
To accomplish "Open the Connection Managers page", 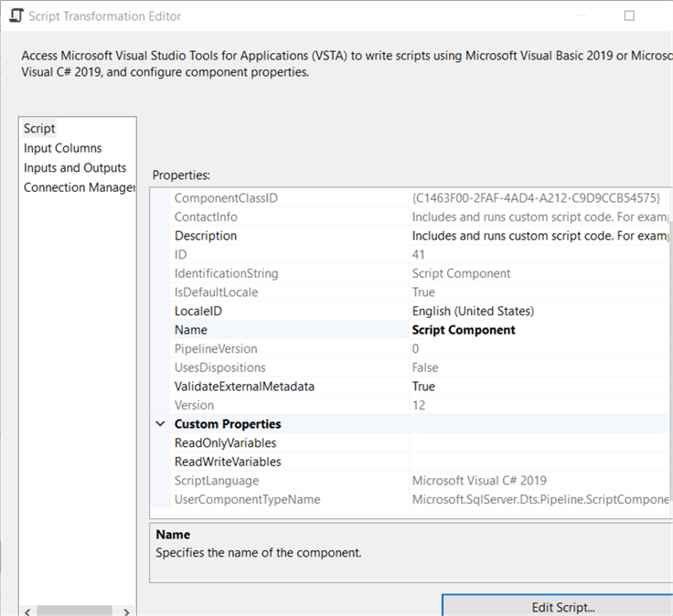I will (x=80, y=187).
